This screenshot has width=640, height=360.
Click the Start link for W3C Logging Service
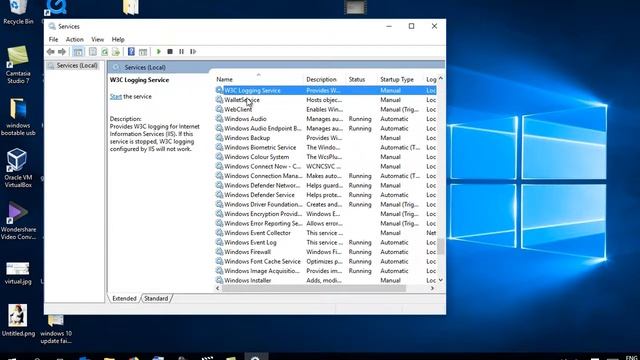116,97
